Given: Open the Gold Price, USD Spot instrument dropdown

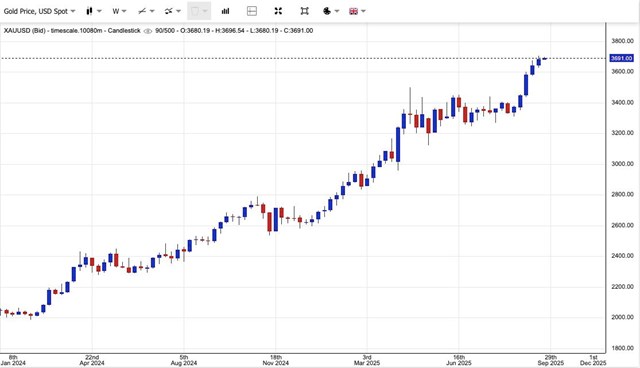Looking at the screenshot, I should tap(40, 11).
